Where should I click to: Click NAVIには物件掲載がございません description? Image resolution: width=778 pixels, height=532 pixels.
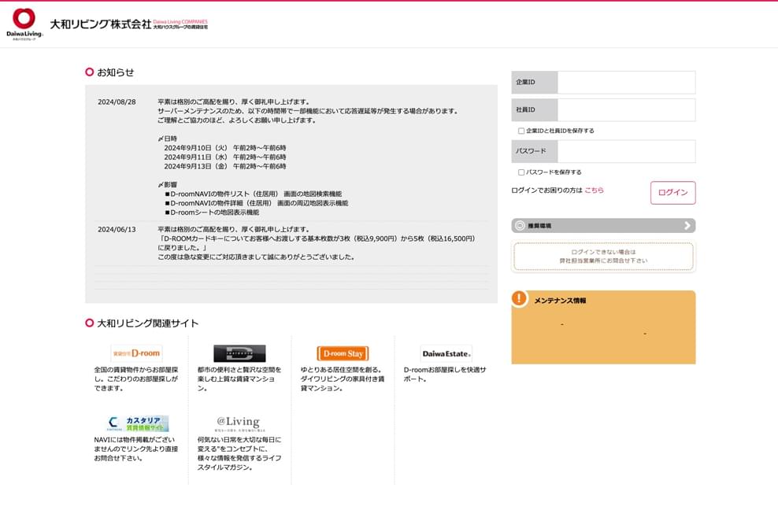click(136, 449)
